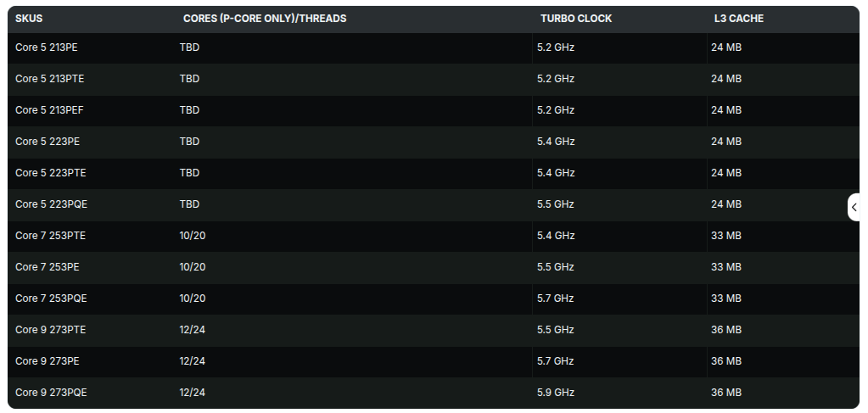Click the Core 7 253PTE SKU cell

pyautogui.click(x=51, y=236)
